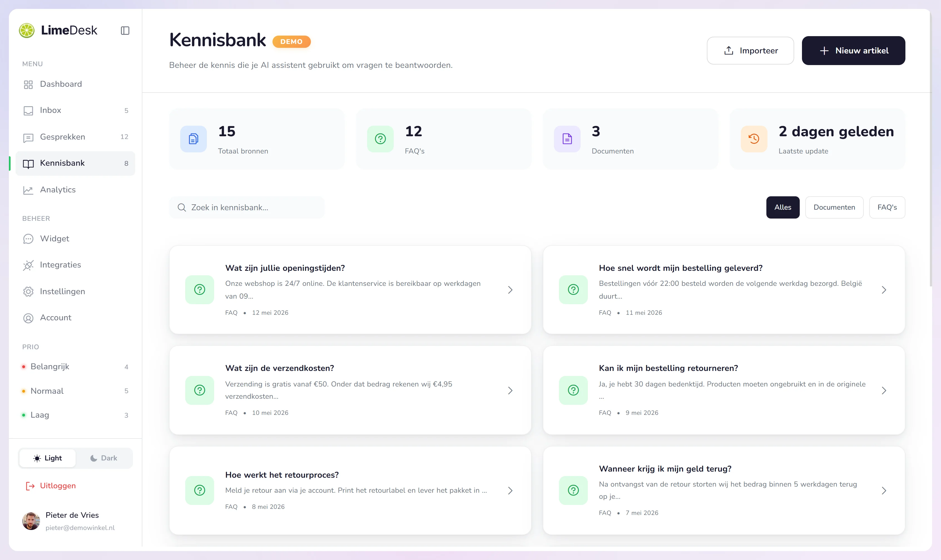Click the Dashboard grid icon
The height and width of the screenshot is (560, 941).
28,85
